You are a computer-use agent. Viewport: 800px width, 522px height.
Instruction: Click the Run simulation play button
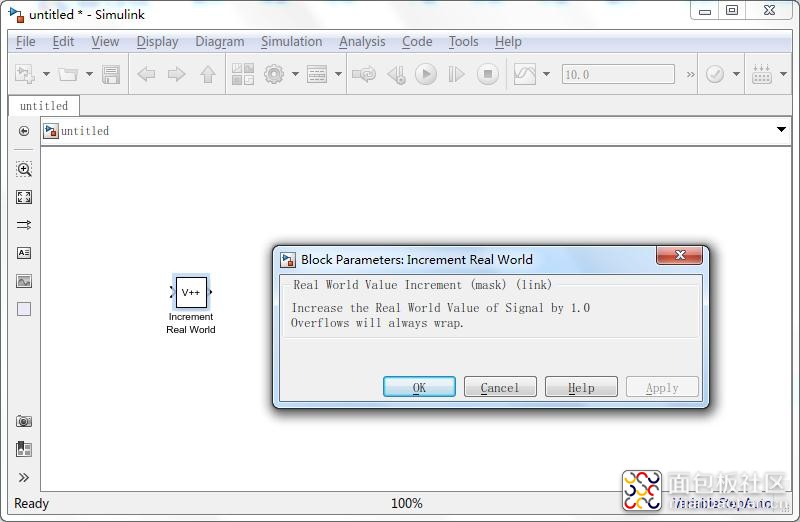click(x=426, y=74)
